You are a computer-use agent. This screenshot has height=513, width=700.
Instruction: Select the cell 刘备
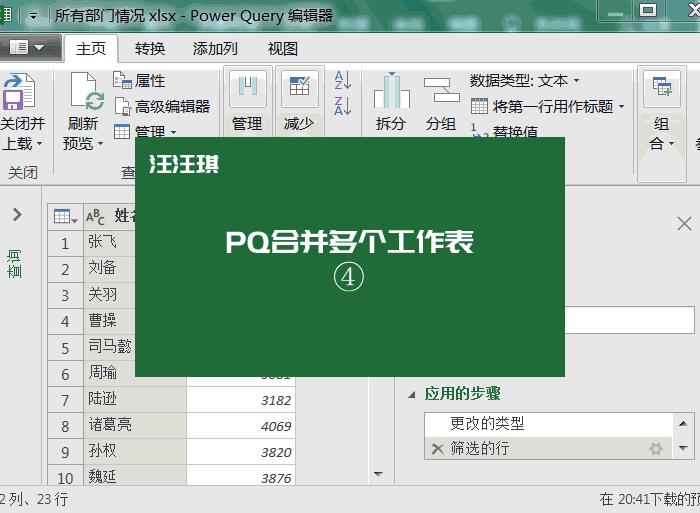tap(109, 269)
